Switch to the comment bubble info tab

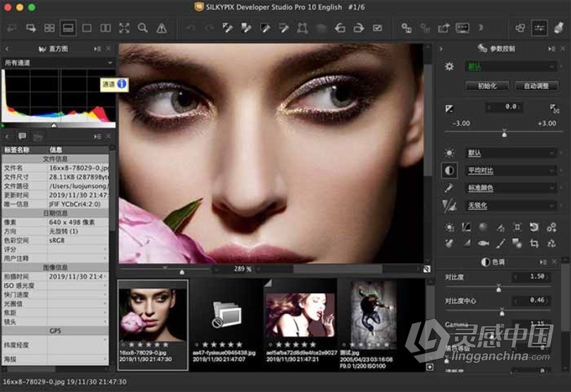(23, 137)
